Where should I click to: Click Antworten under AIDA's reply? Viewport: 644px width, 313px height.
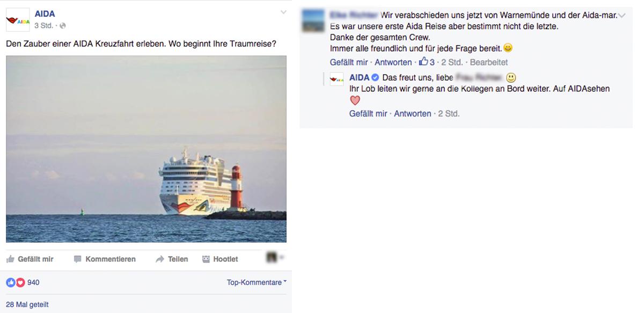[413, 114]
